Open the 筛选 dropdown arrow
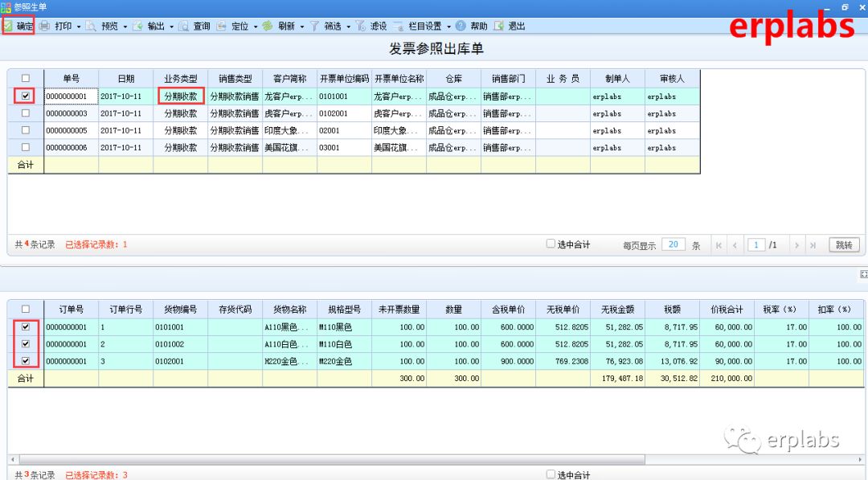Screen dimensions: 868x480 click(x=349, y=27)
